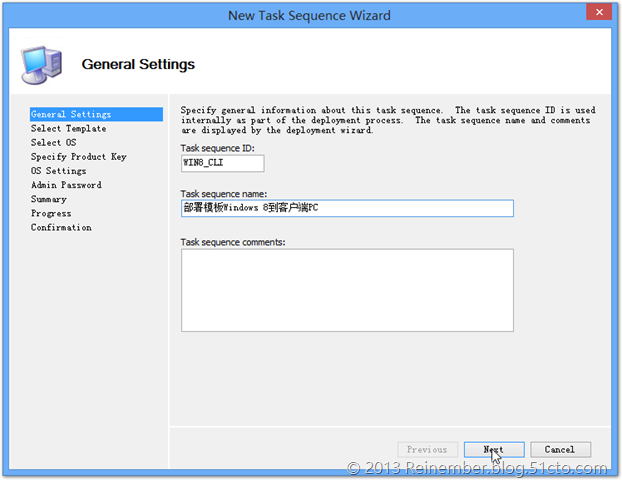
Task: Select the Confirmation wizard step
Action: tap(61, 227)
